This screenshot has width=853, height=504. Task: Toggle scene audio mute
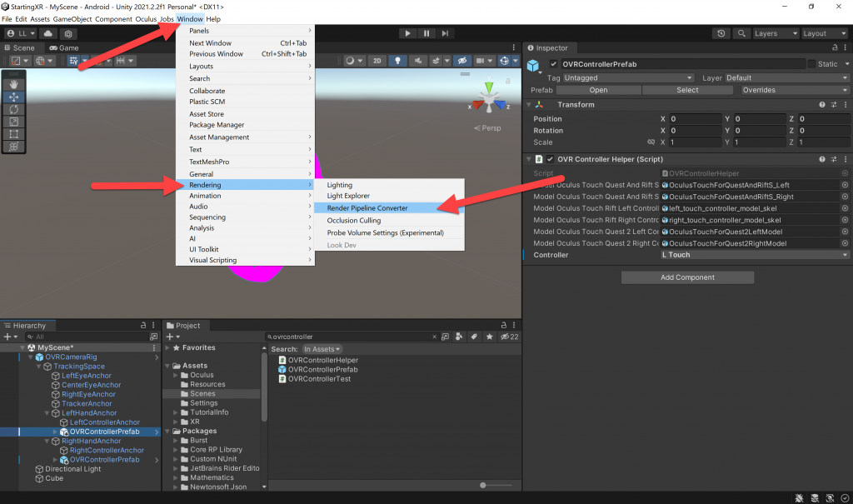pyautogui.click(x=418, y=61)
